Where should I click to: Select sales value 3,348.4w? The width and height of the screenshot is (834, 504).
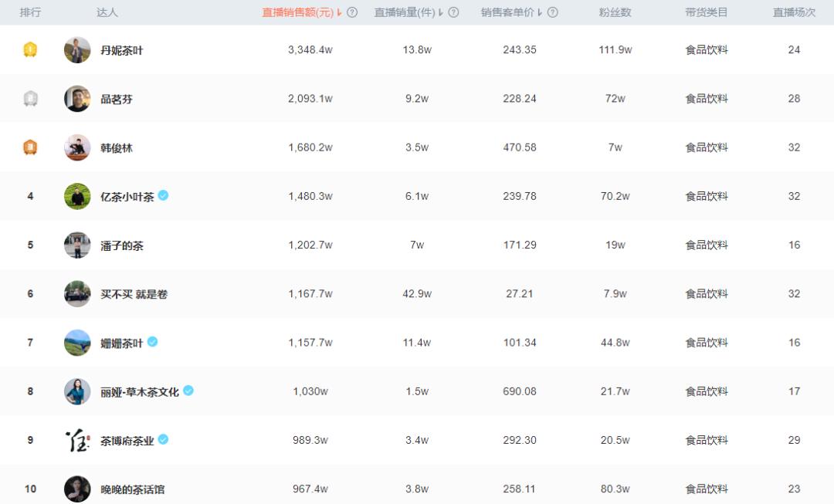[310, 50]
